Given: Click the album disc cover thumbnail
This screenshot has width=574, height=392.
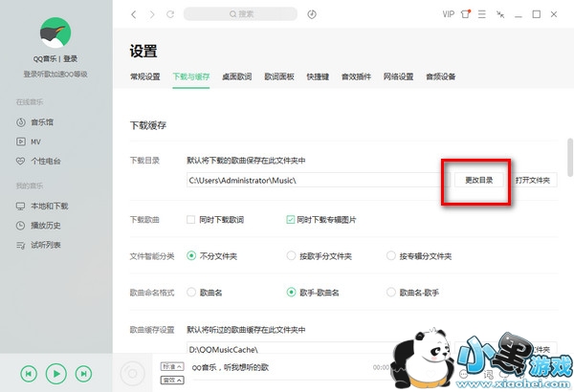Looking at the screenshot, I should pyautogui.click(x=132, y=373).
